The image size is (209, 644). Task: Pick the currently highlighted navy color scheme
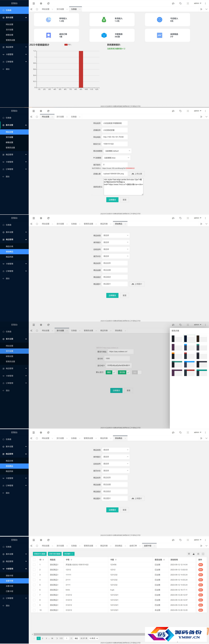click(x=189, y=339)
